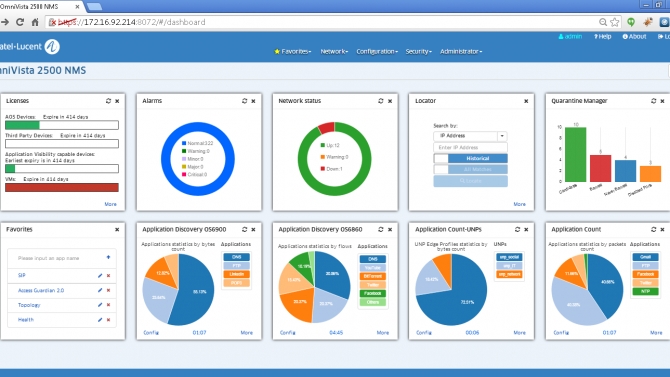Open the Search by IP Address dropdown
Screen dimensions: 670x377
pyautogui.click(x=470, y=136)
